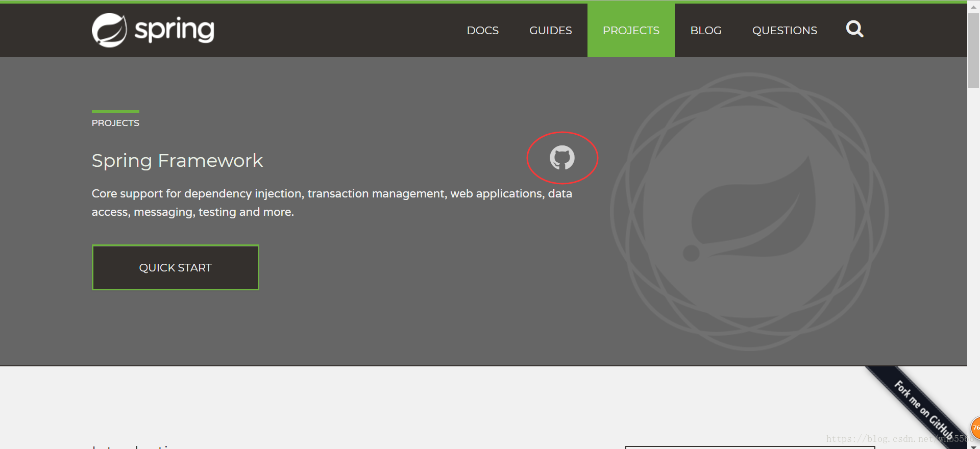Open the QUESTIONS page
This screenshot has width=980, height=449.
[x=785, y=31]
